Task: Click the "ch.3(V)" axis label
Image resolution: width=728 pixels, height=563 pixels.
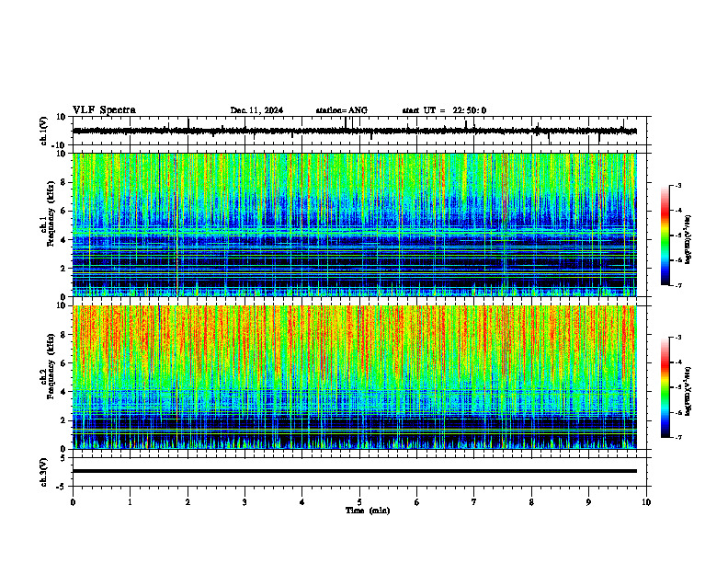Action: [x=44, y=472]
